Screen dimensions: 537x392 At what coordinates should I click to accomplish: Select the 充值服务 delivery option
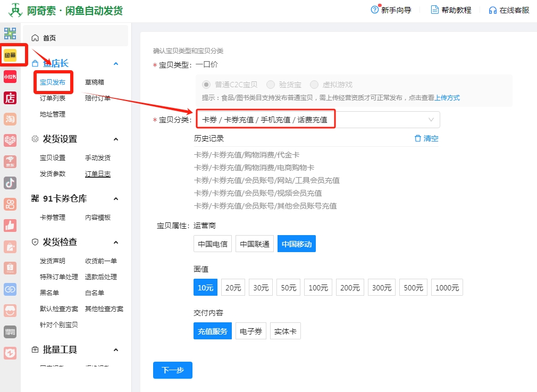(213, 331)
